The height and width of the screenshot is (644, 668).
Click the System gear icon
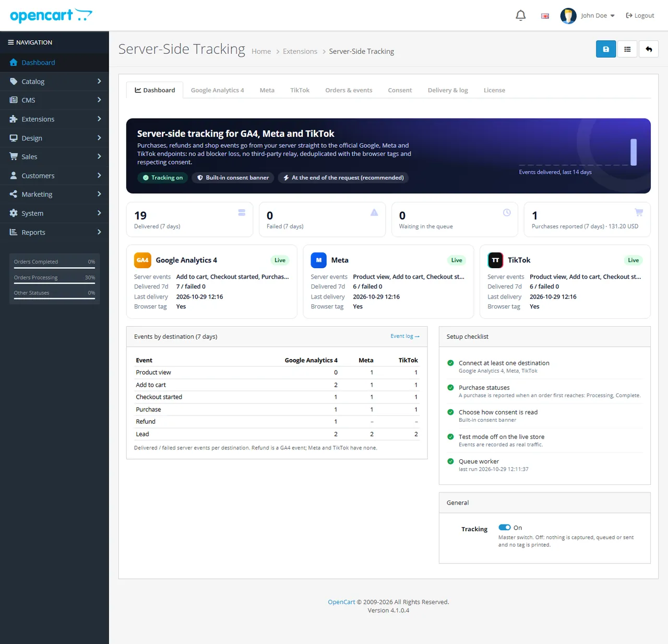click(x=14, y=213)
